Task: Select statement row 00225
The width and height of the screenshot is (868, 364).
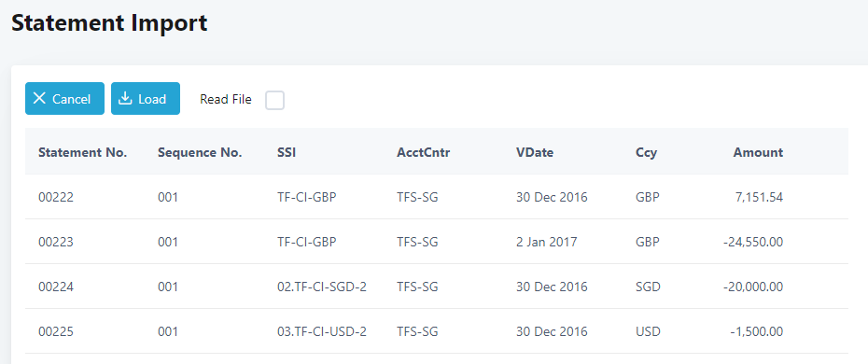Action: pyautogui.click(x=436, y=331)
